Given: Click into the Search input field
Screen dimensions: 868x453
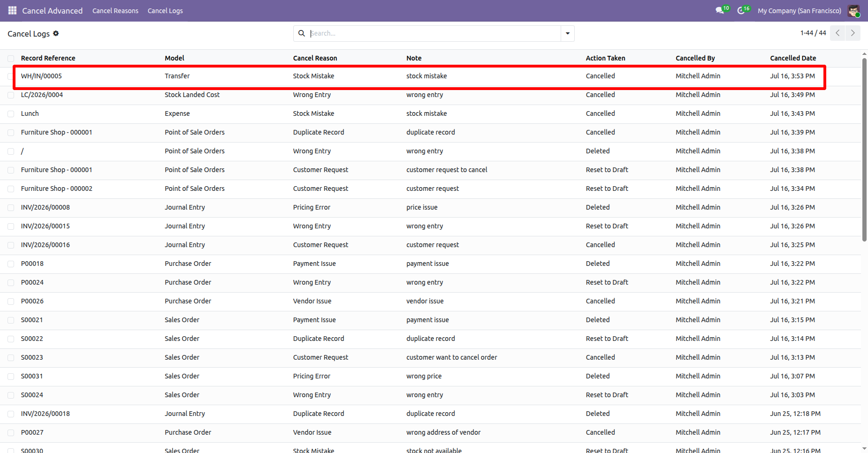Looking at the screenshot, I should pos(434,33).
